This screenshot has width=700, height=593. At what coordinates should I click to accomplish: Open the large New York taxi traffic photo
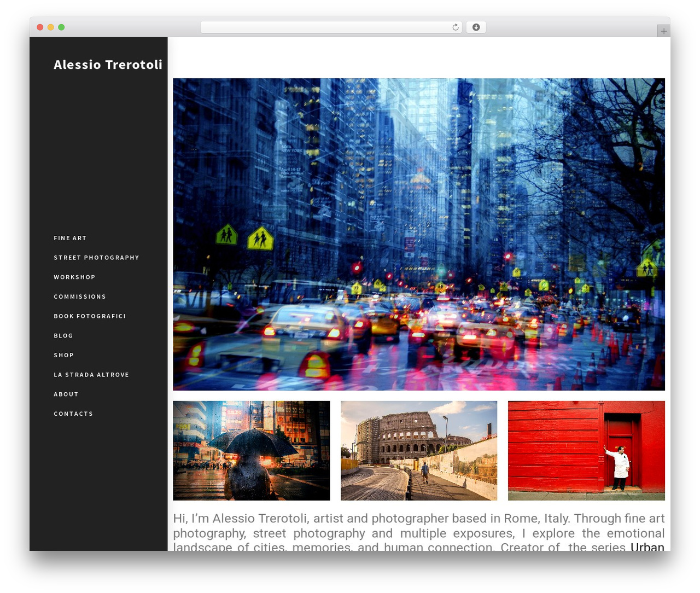419,234
